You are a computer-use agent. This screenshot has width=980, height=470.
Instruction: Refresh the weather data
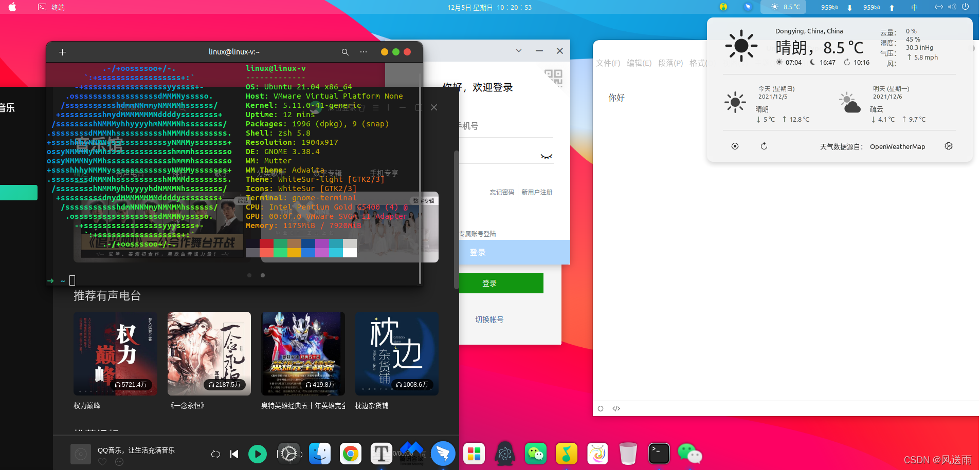click(764, 146)
